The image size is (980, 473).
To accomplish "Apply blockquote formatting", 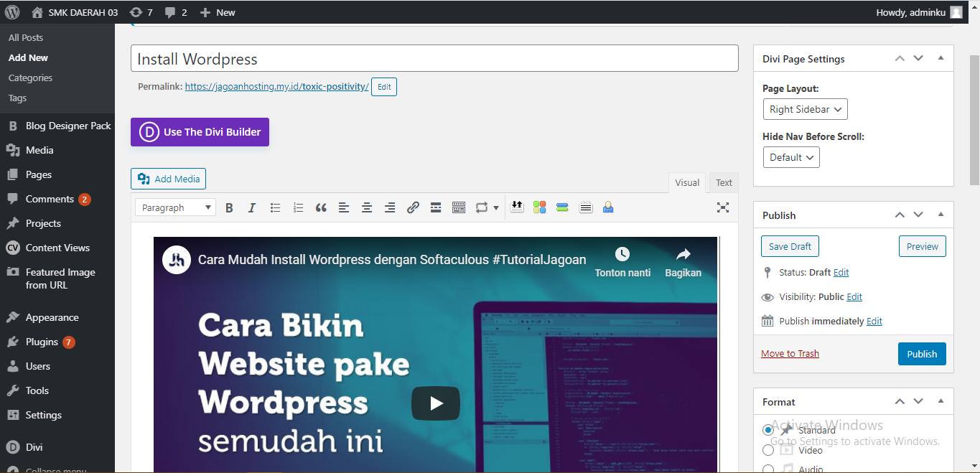I will point(321,207).
